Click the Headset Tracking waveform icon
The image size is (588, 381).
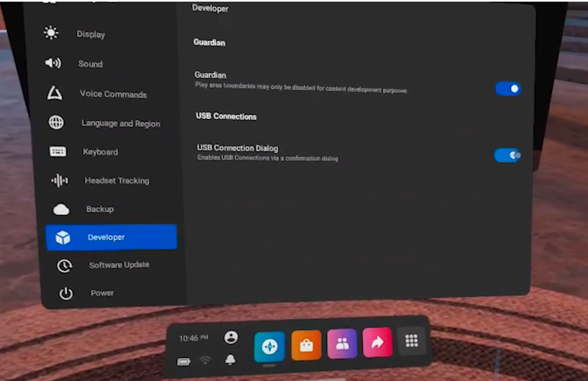60,181
